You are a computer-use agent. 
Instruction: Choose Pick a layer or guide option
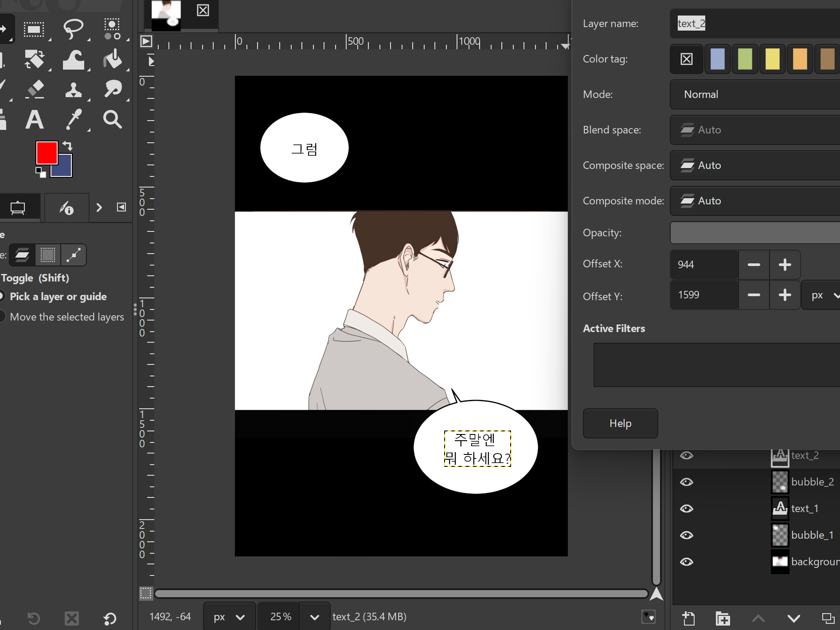[58, 297]
